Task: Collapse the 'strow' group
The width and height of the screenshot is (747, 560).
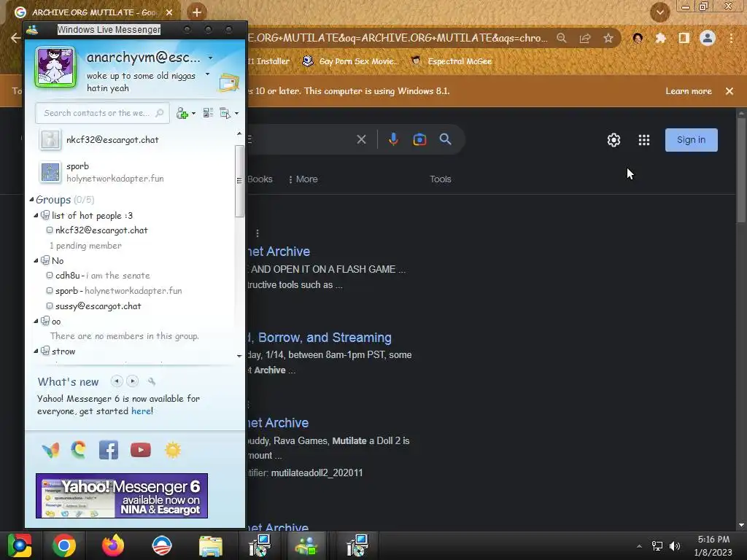Action: 36,351
